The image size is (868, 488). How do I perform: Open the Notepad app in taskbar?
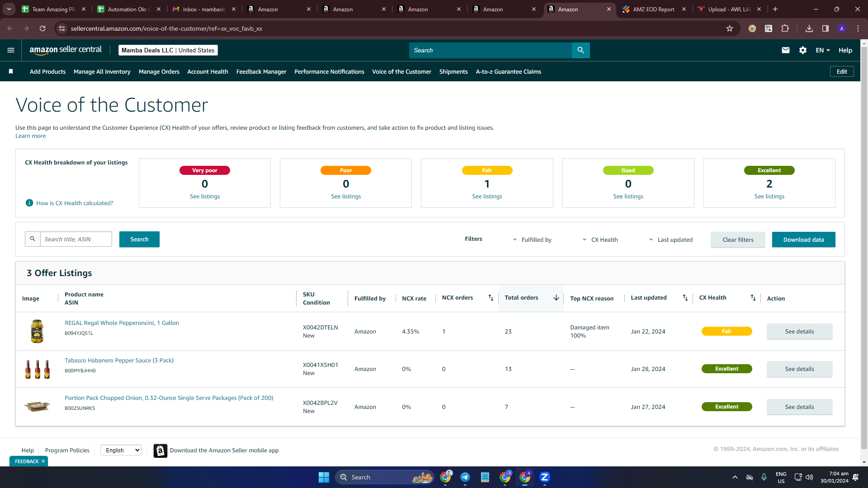point(485,477)
